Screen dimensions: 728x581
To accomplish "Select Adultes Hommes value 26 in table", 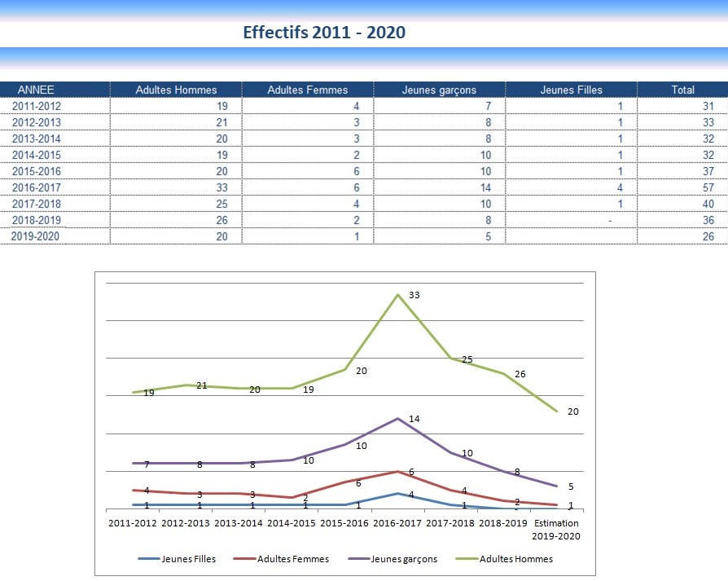I will [x=222, y=220].
